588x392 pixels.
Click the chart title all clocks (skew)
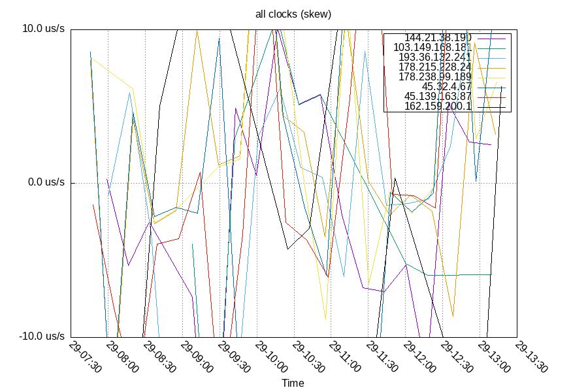[293, 14]
